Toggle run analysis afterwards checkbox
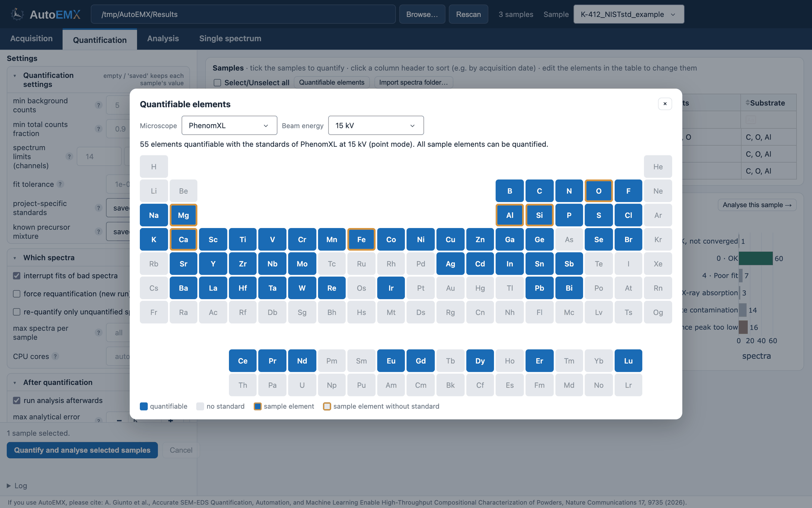This screenshot has height=508, width=812. coord(17,400)
